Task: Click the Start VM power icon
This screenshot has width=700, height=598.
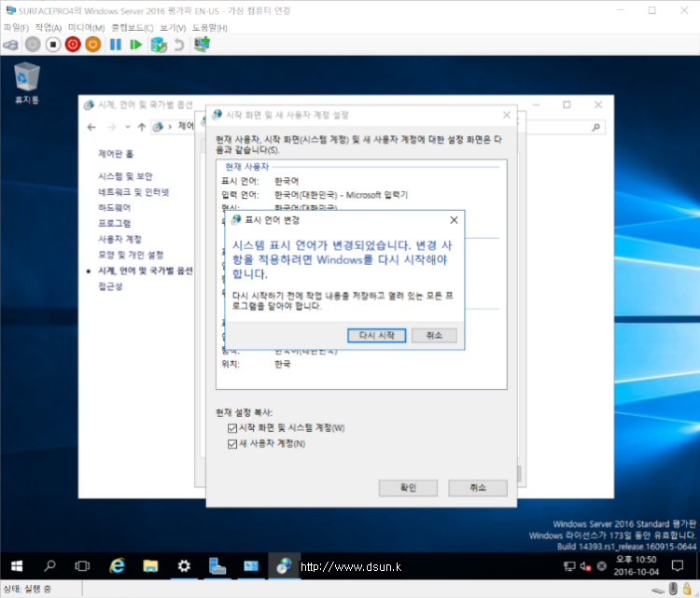Action: click(x=33, y=45)
